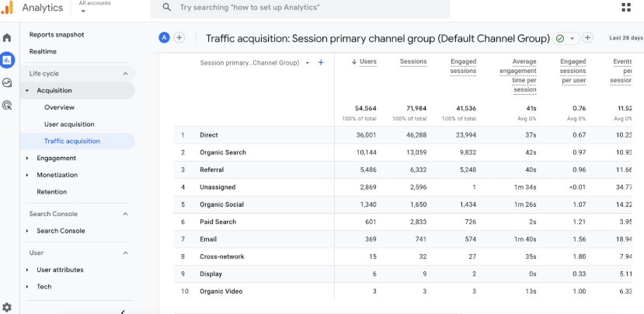Click the Display row label
Viewport: 644px width, 314px height.
click(211, 274)
